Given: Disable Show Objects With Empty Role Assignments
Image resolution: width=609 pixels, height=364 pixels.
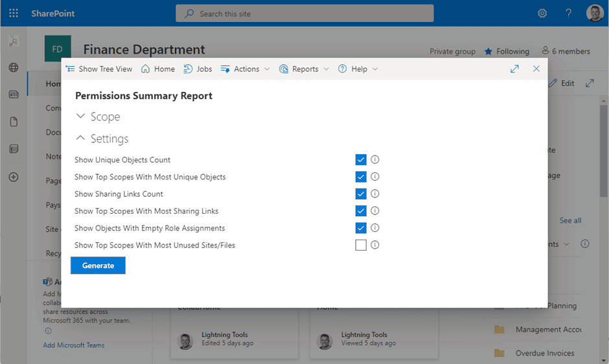Looking at the screenshot, I should (361, 228).
